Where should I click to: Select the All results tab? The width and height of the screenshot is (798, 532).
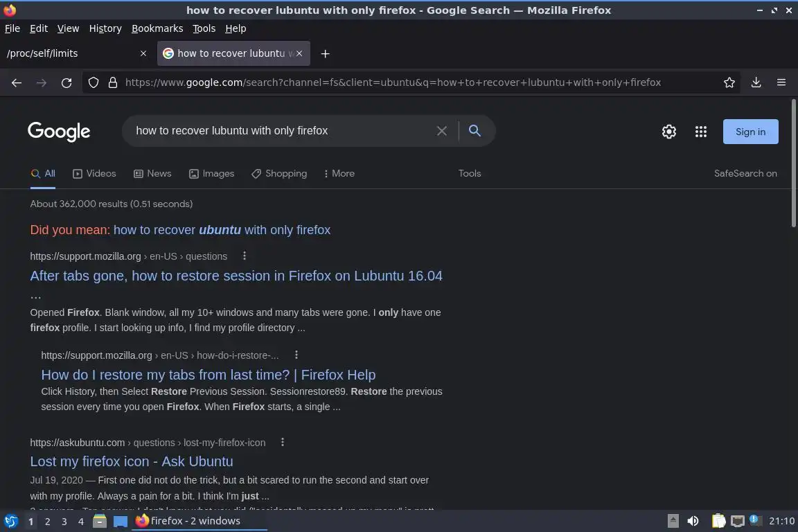43,174
